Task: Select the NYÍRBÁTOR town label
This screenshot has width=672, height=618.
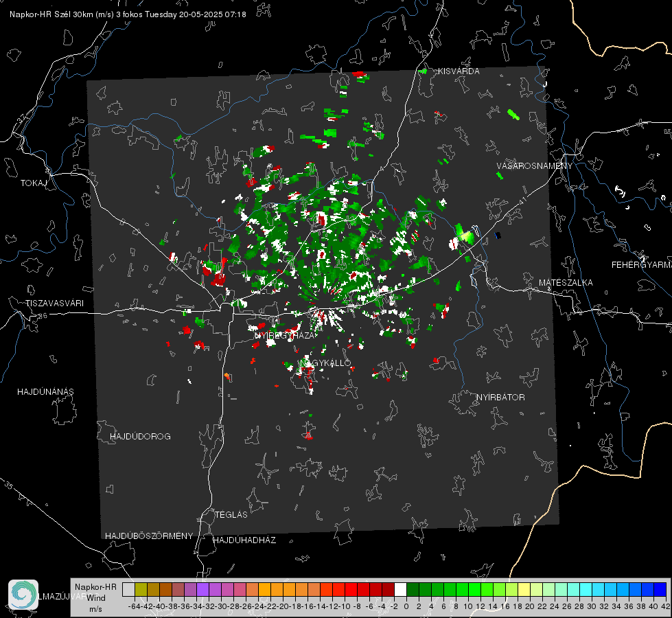Action: tap(500, 398)
